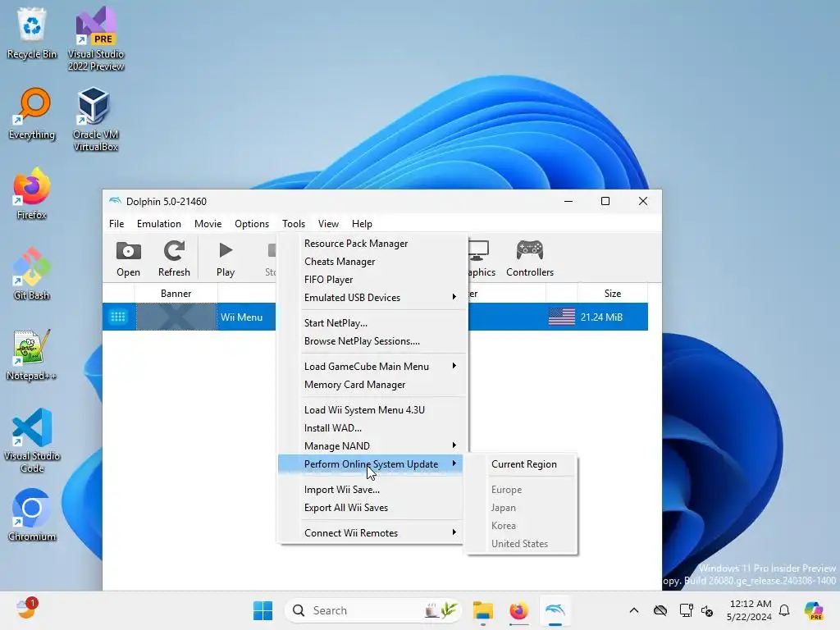Click the taskbar Search box

tap(373, 610)
